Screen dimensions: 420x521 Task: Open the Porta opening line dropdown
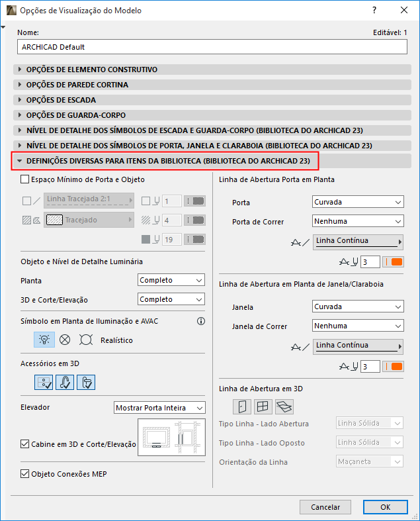coord(358,202)
